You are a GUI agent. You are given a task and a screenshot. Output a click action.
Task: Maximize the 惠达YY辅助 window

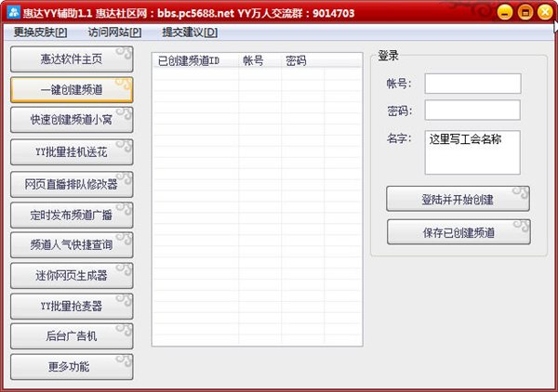click(525, 12)
